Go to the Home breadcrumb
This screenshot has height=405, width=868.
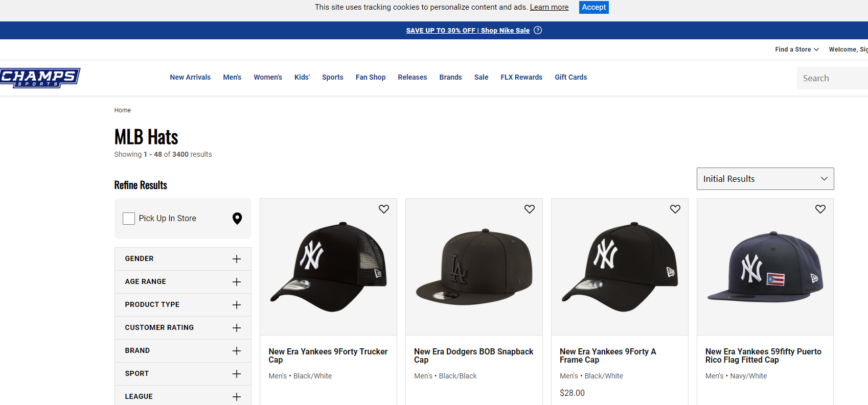123,110
